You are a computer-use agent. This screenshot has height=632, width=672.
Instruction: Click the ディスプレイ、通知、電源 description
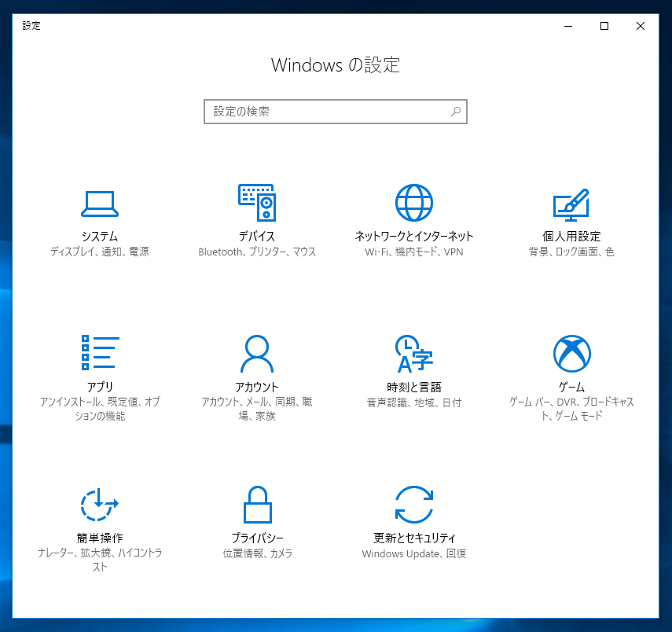(100, 252)
